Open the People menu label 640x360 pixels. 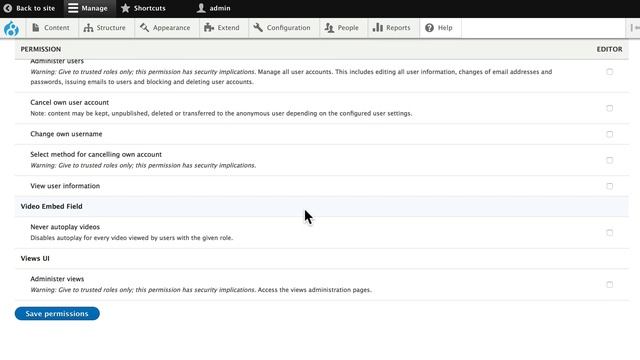(348, 28)
